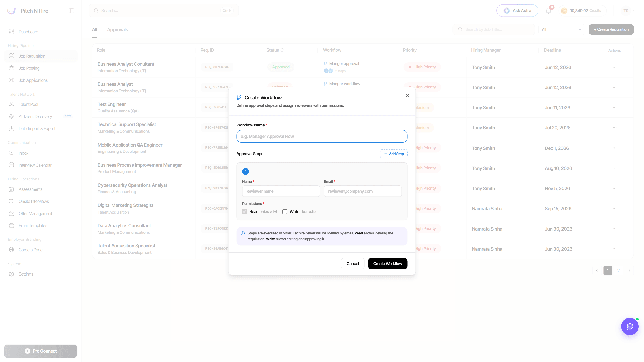Enable the Write permission checkbox
Screen dimensions: 644x362
285,212
